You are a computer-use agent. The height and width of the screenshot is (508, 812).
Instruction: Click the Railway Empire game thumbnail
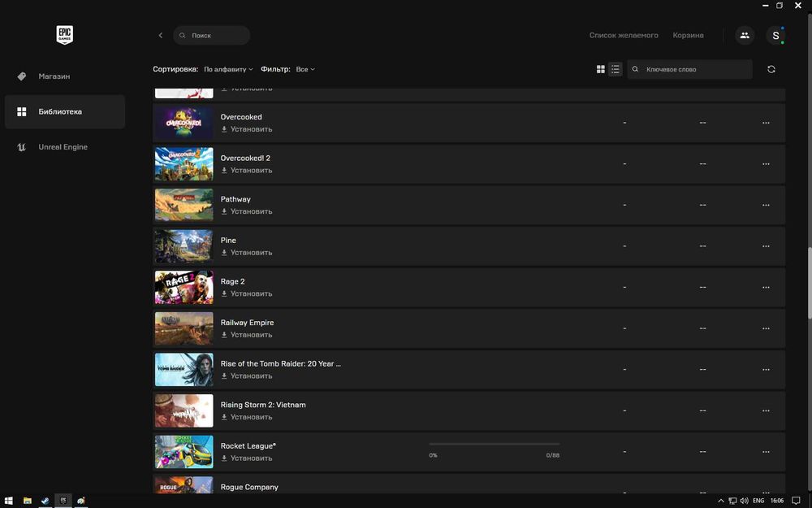click(x=184, y=328)
